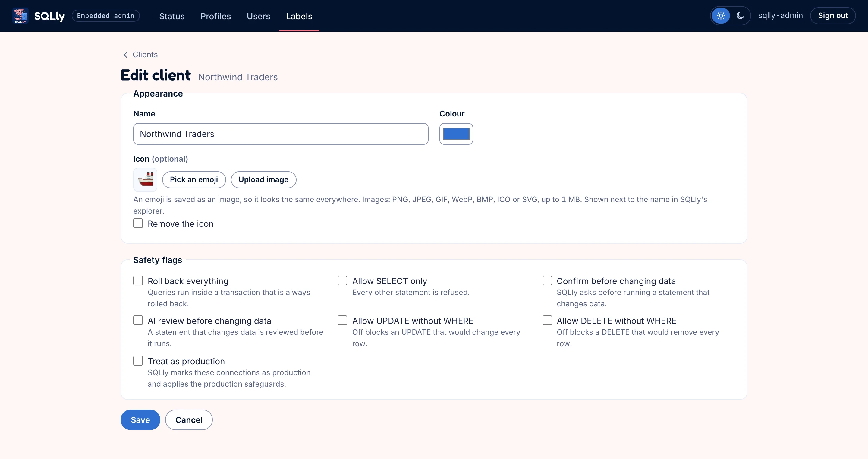Enable Allow DELETE without WHERE
868x459 pixels.
[547, 320]
